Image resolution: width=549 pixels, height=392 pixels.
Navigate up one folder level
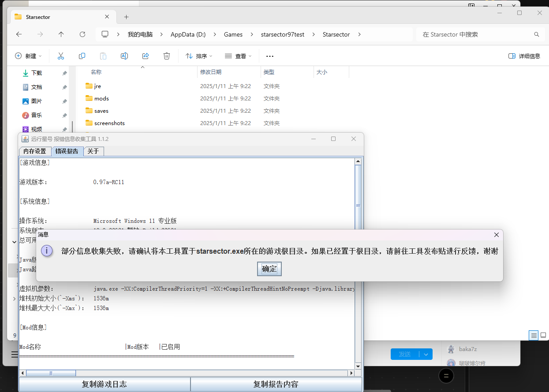pyautogui.click(x=61, y=34)
